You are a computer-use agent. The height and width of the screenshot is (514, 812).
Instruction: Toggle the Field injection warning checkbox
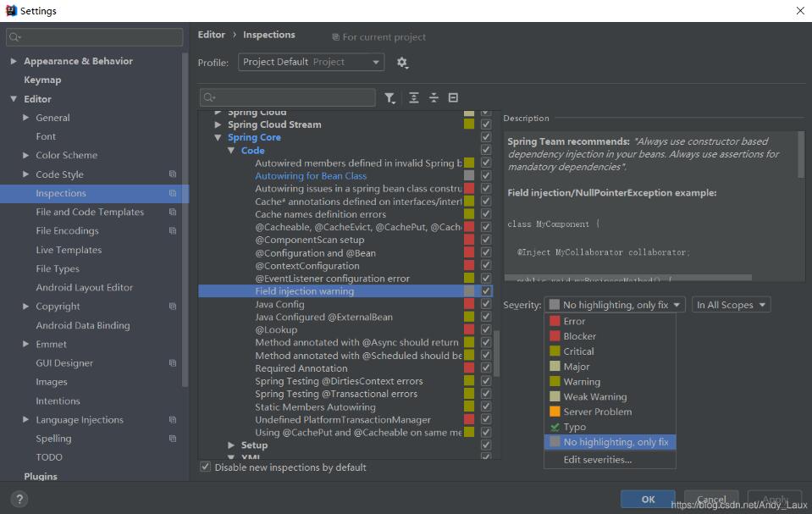(486, 291)
